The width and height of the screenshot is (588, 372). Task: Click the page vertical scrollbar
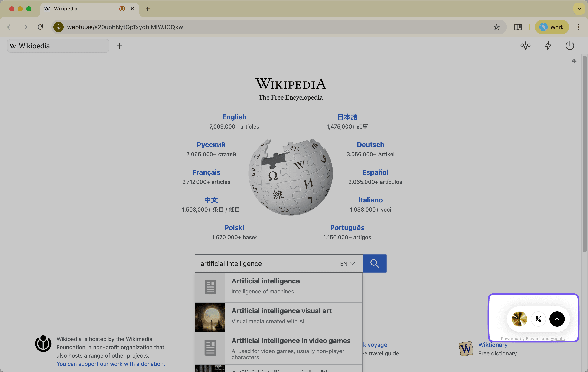tap(584, 154)
